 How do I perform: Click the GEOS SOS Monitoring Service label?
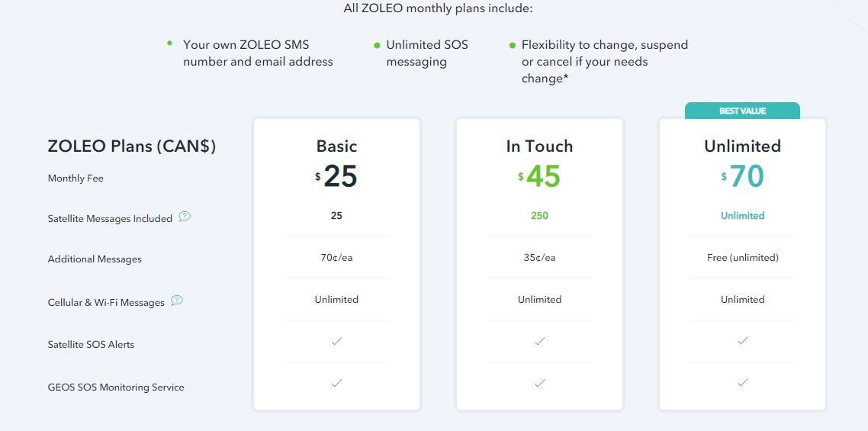click(x=116, y=388)
